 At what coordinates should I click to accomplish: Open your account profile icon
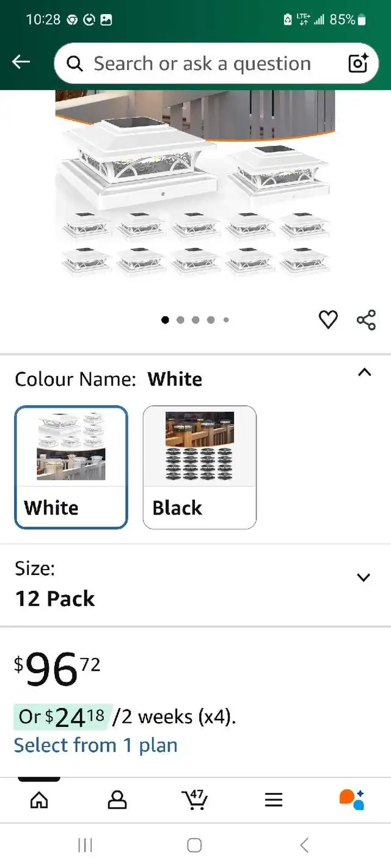[117, 799]
